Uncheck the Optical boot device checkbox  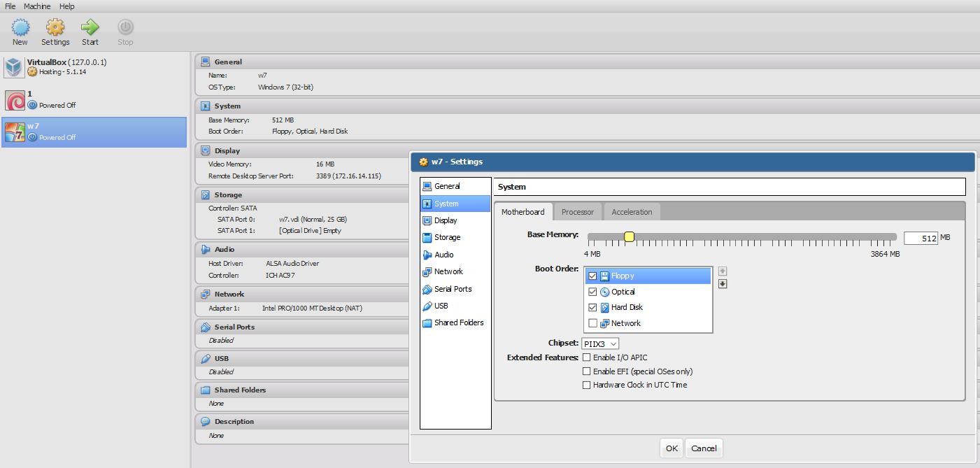[x=592, y=292]
